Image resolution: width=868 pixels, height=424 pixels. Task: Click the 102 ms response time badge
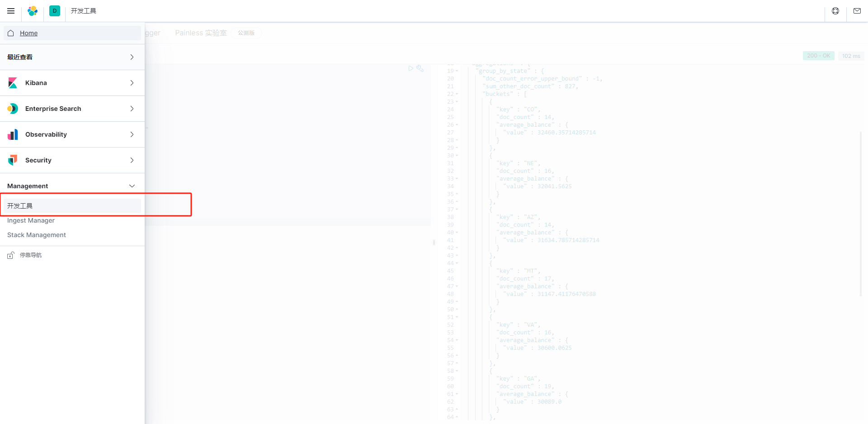click(851, 56)
